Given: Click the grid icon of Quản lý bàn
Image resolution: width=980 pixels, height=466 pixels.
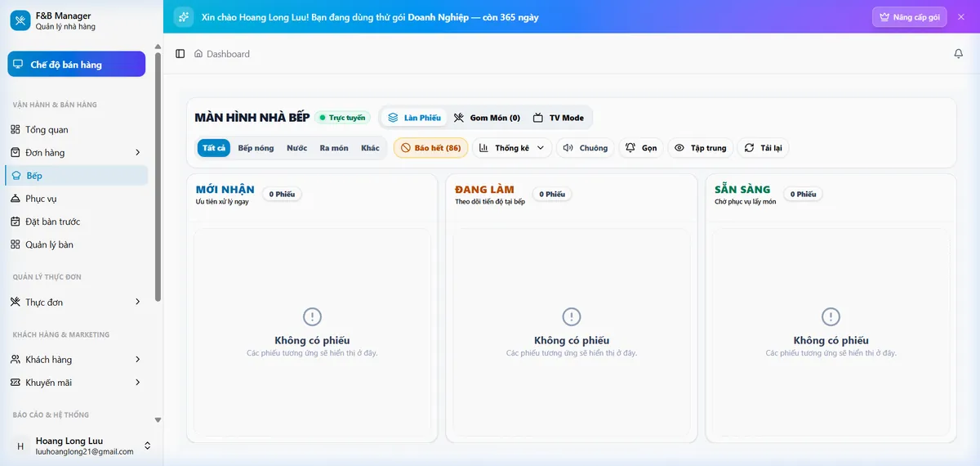Looking at the screenshot, I should 16,244.
